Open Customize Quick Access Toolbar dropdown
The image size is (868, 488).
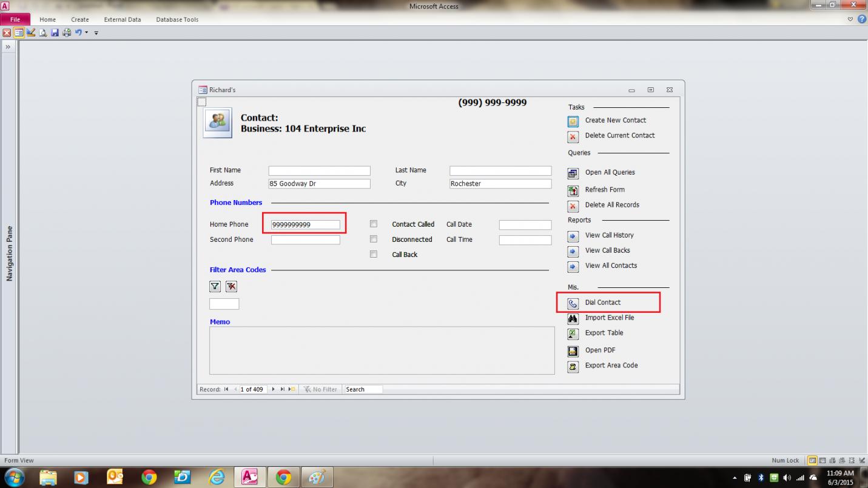pyautogui.click(x=96, y=33)
